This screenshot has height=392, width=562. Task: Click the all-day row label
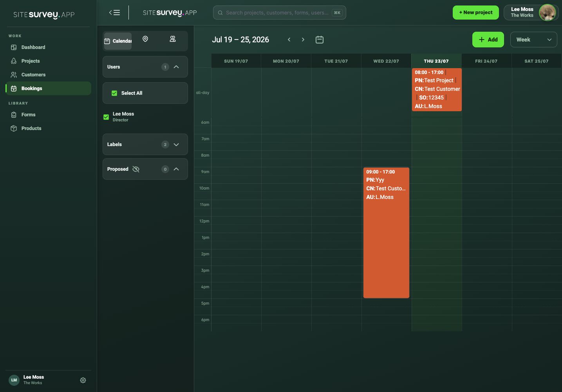[x=202, y=93]
